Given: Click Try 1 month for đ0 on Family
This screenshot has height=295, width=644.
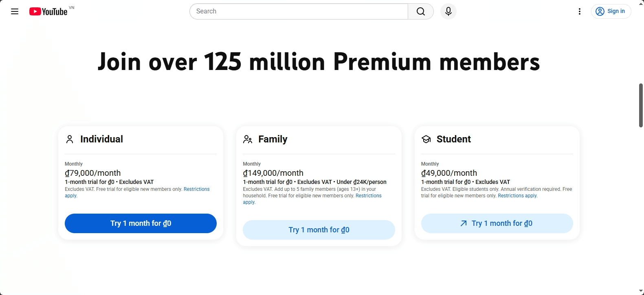Looking at the screenshot, I should point(319,230).
